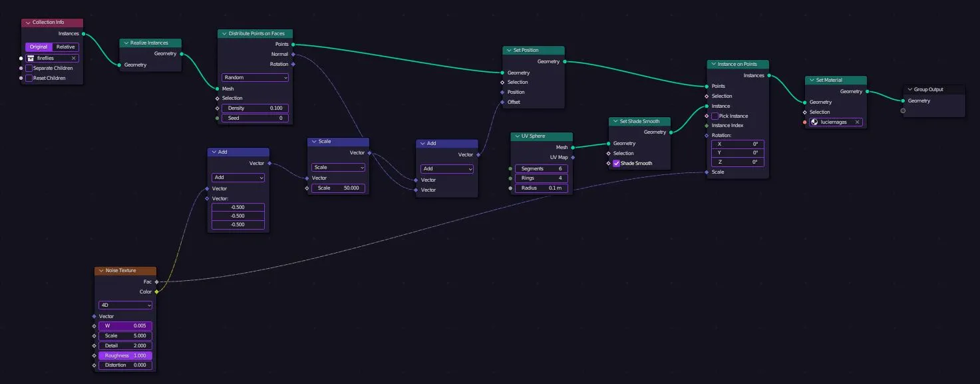The image size is (980, 384).
Task: Click the Group Output empty gray socket
Action: [903, 110]
